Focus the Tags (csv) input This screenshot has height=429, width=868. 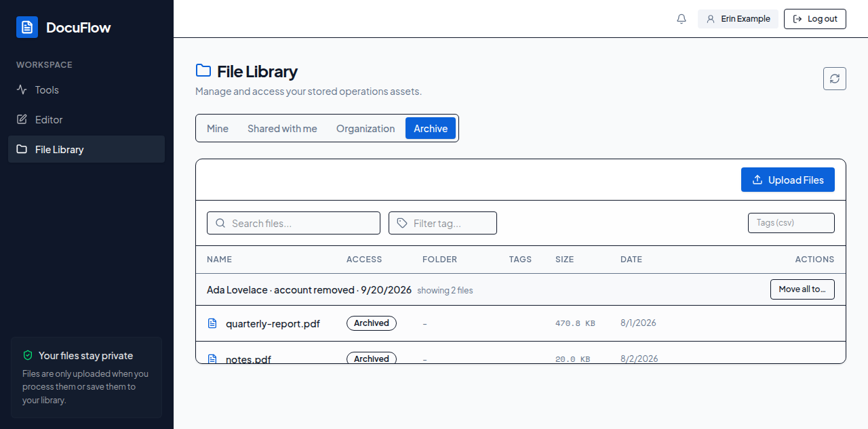pos(791,223)
